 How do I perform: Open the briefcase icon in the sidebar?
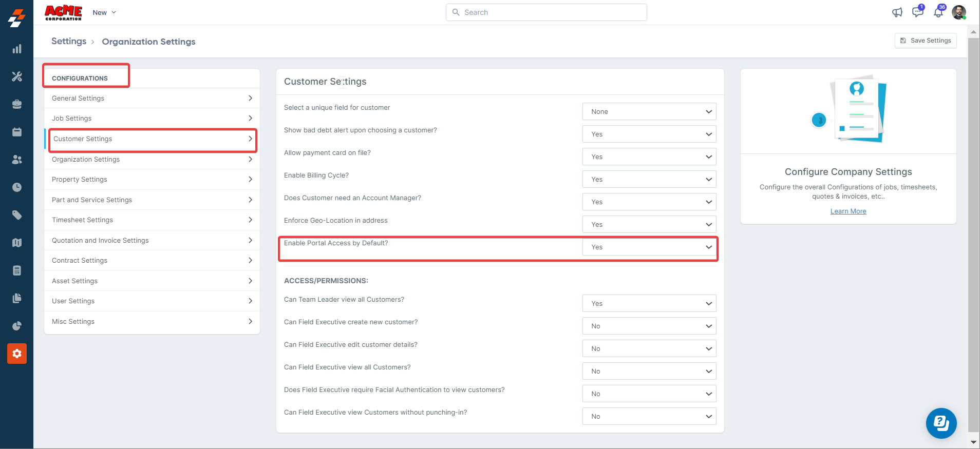click(x=17, y=104)
